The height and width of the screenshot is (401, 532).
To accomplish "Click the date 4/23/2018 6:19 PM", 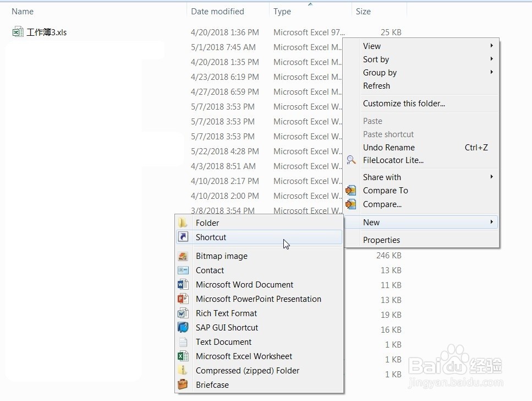I will tap(224, 77).
